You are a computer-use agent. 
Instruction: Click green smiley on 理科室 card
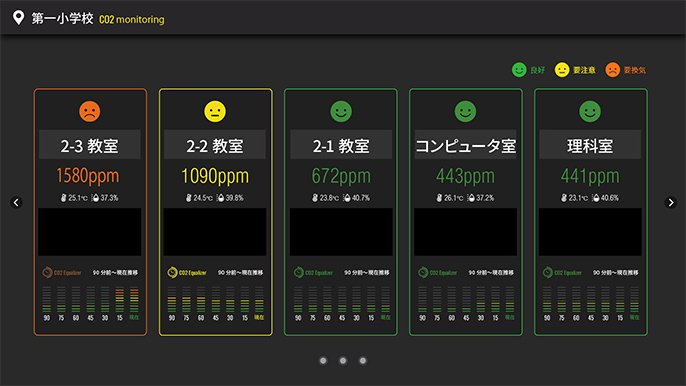coord(590,111)
